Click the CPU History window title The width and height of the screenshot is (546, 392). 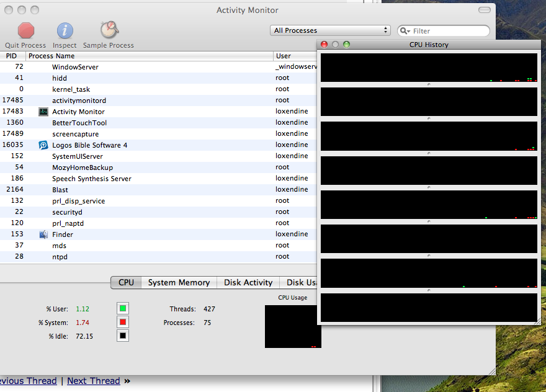click(429, 45)
